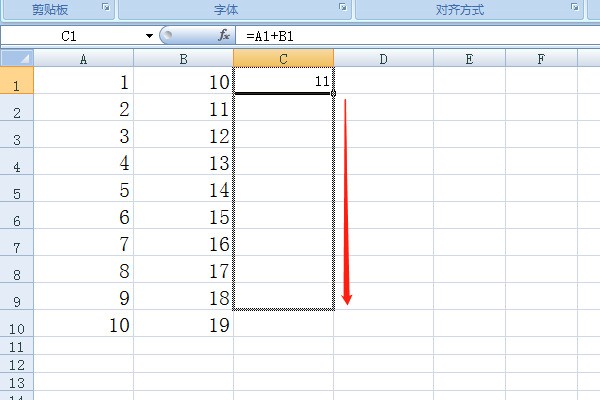Click cell B6 containing 15
600x400 pixels.
click(x=183, y=217)
